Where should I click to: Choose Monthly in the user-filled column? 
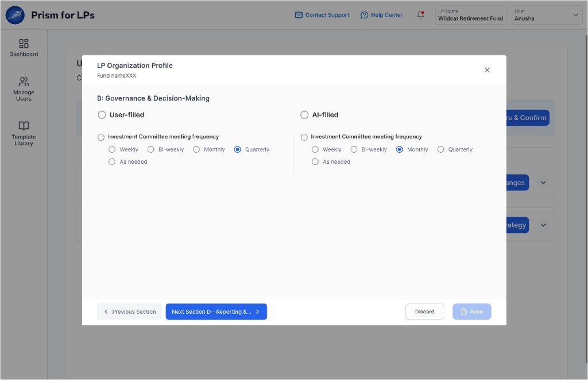(196, 149)
